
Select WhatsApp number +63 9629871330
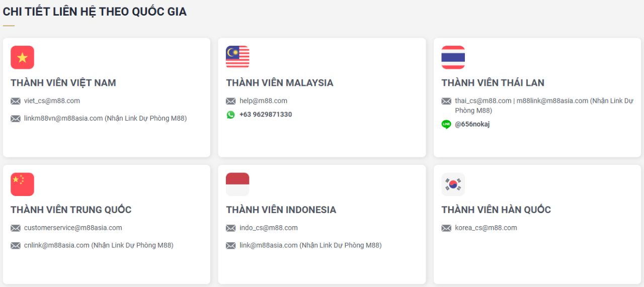[x=266, y=115]
